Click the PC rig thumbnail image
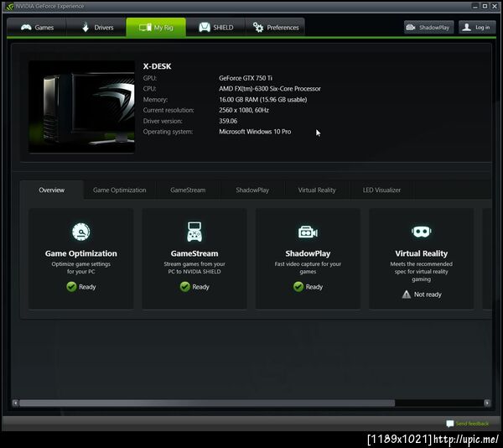The width and height of the screenshot is (503, 448). click(81, 107)
